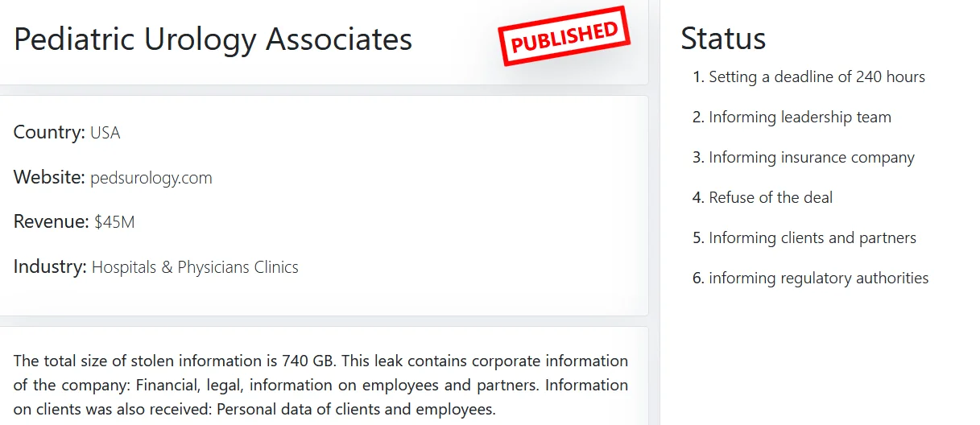The width and height of the screenshot is (980, 425).
Task: Select the Industry label
Action: (x=50, y=266)
